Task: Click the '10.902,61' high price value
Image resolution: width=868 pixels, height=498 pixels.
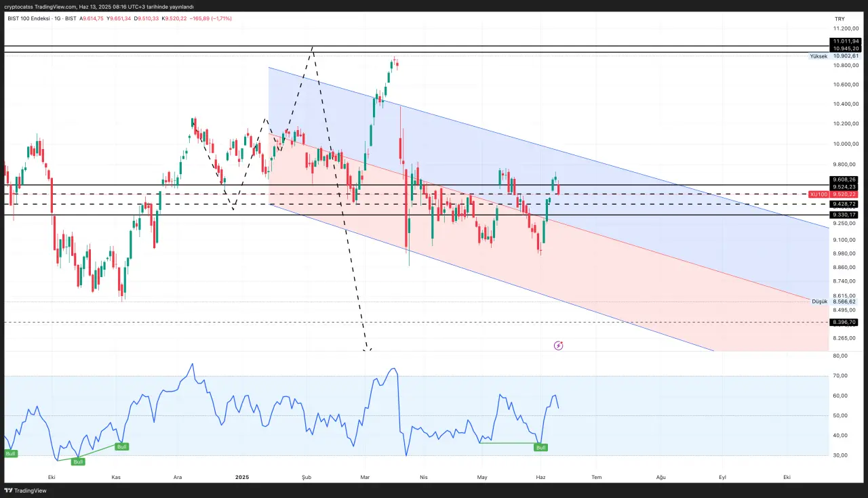Action: pos(846,56)
